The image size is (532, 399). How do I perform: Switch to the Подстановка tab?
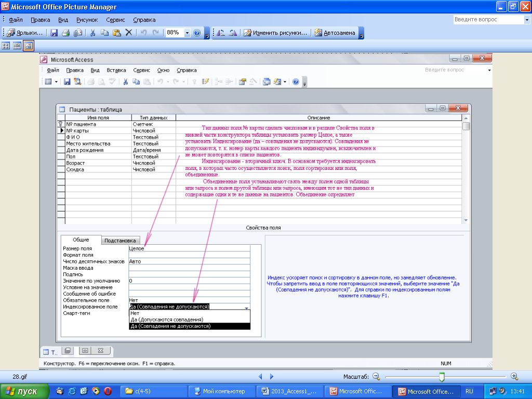tap(120, 240)
